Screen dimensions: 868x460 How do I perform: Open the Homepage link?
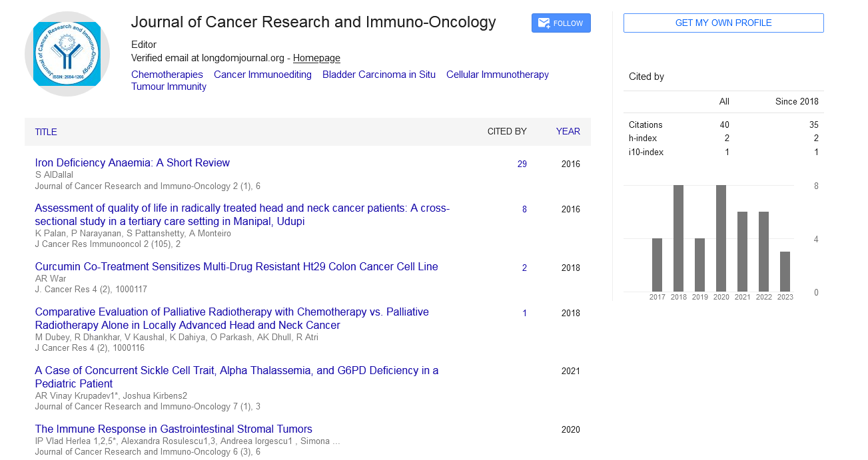pyautogui.click(x=316, y=58)
